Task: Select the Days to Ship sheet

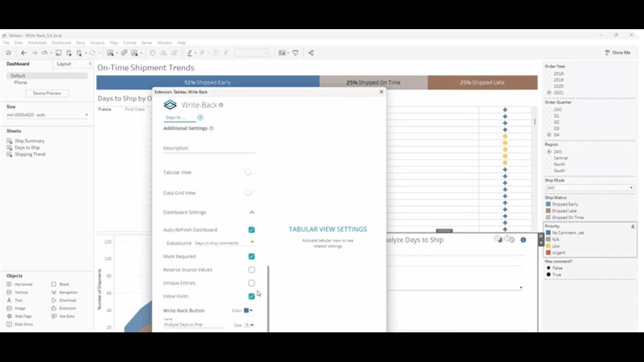Action: pos(27,148)
